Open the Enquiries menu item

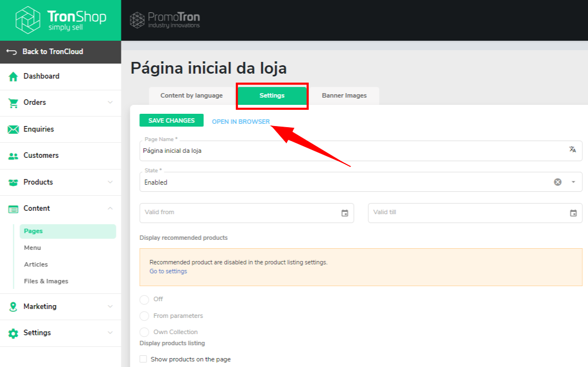coord(60,129)
